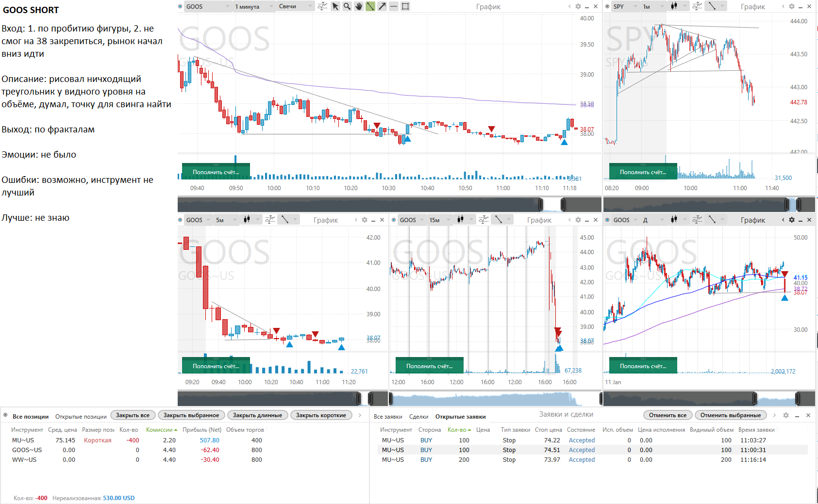
Task: Open the 15м timeframe dropdown
Action: (x=441, y=220)
